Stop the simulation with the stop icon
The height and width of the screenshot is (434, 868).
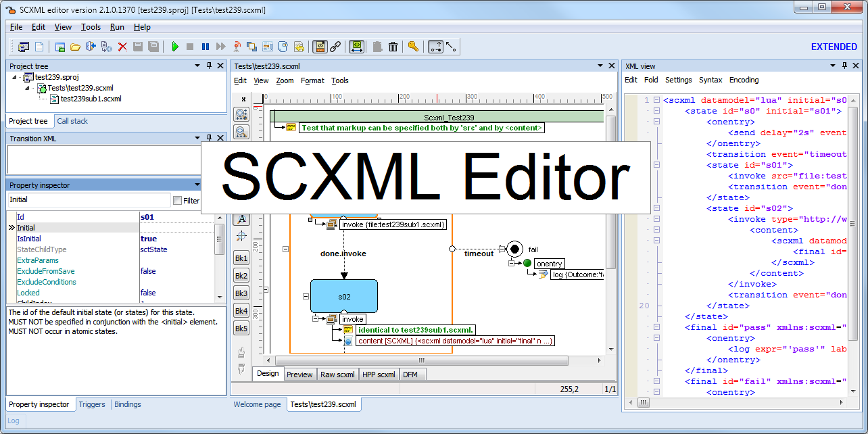[190, 46]
